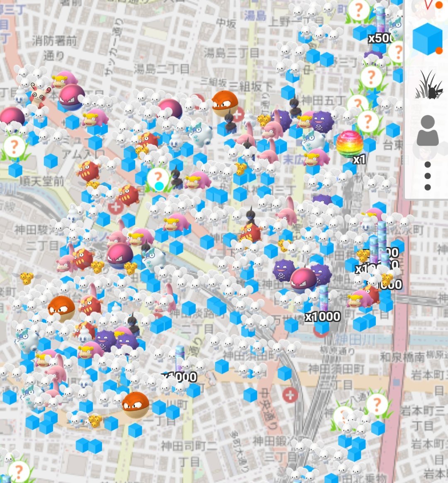448x483 pixels.
Task: Select the lone Combee at far left edge
Action: click(x=27, y=278)
